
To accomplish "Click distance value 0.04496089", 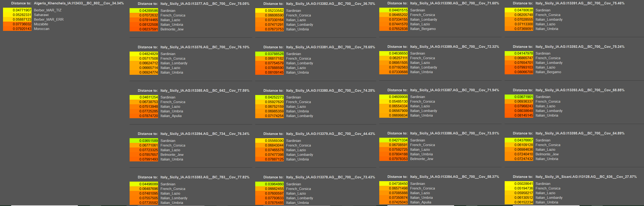I will point(144,184).
